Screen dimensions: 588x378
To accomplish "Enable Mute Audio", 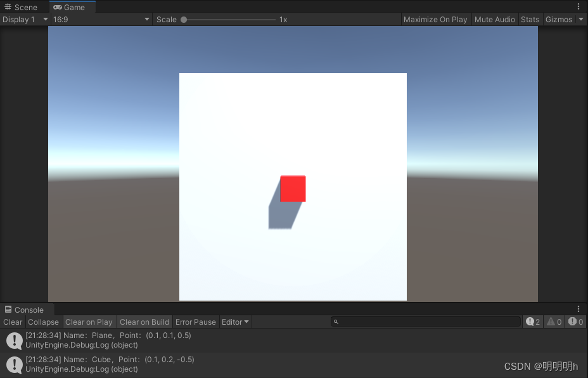I will pos(495,19).
